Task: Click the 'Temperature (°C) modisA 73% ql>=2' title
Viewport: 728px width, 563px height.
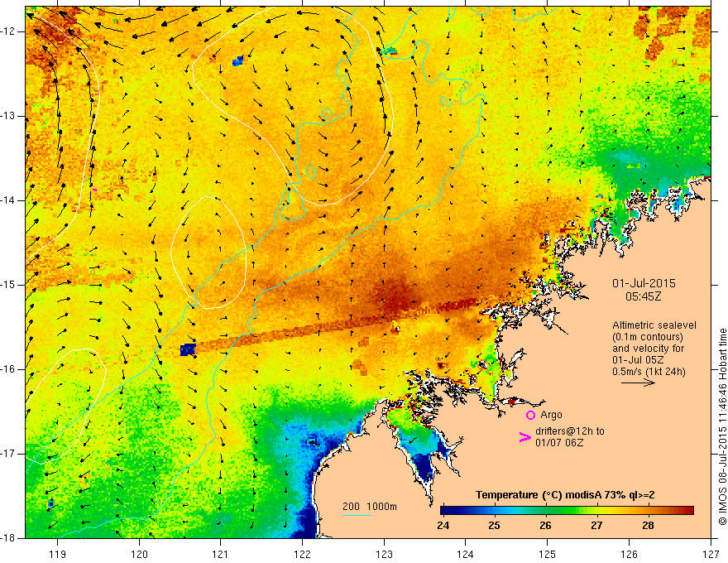Action: (x=565, y=495)
